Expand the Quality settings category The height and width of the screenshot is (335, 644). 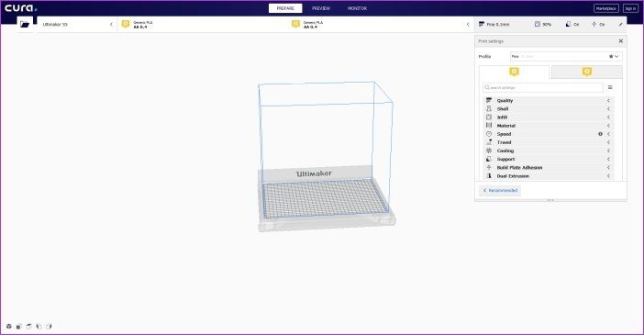550,100
